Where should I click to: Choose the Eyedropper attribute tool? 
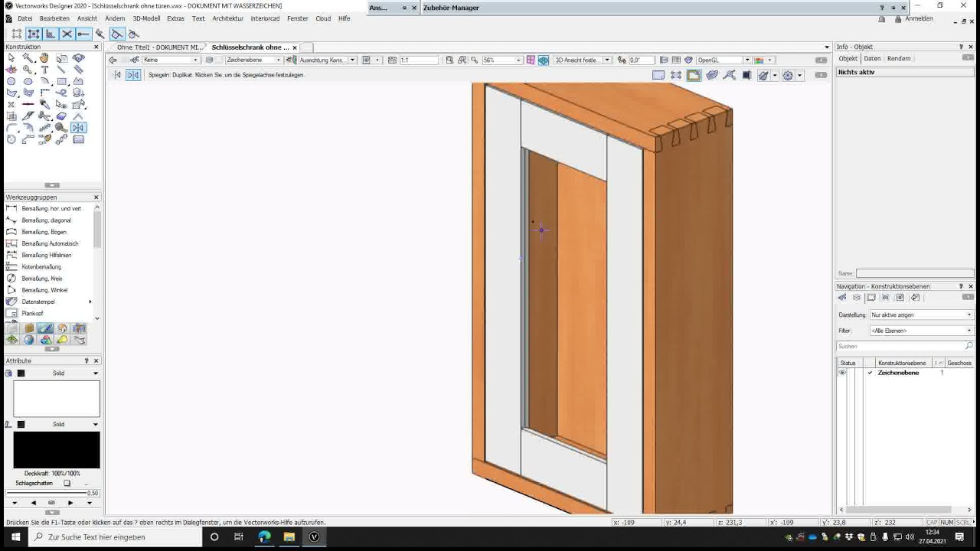[x=44, y=104]
